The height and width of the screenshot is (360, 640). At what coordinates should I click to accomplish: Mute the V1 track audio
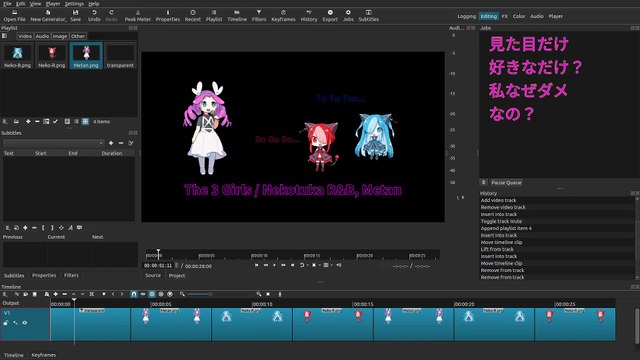point(16,322)
